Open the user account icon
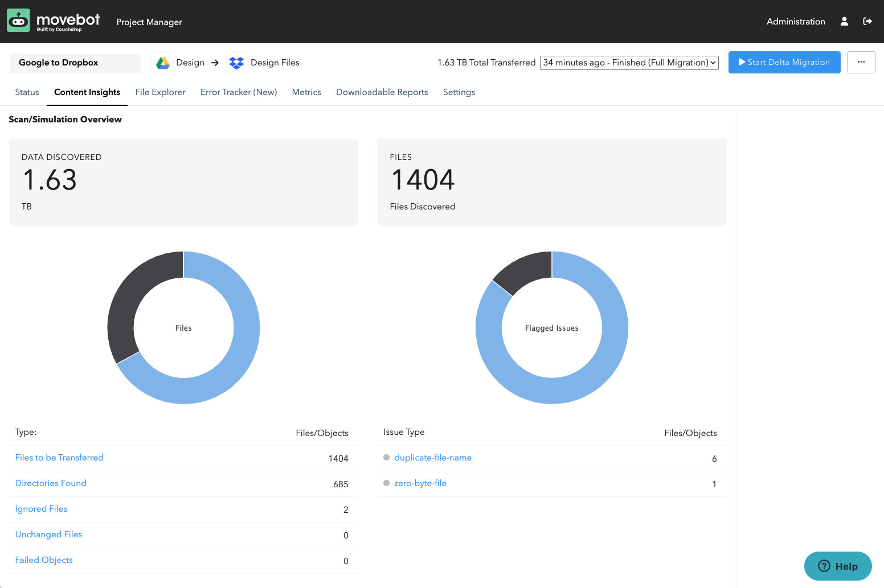This screenshot has width=884, height=588. coord(844,21)
